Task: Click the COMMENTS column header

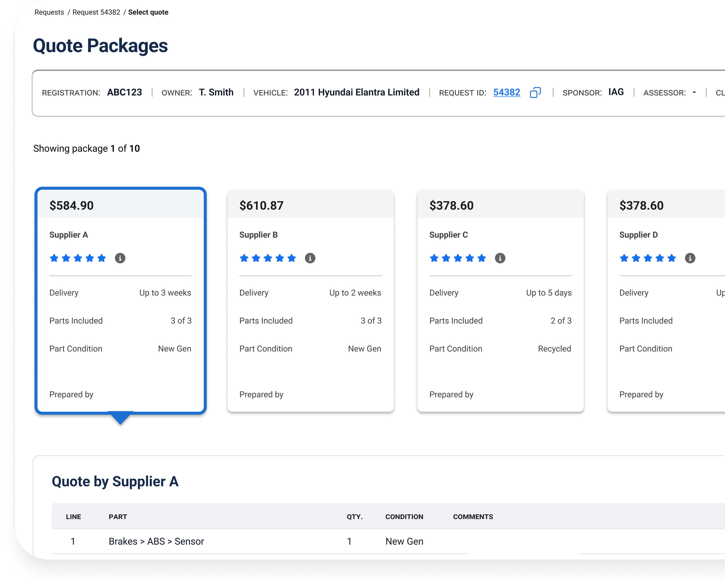Action: (473, 517)
